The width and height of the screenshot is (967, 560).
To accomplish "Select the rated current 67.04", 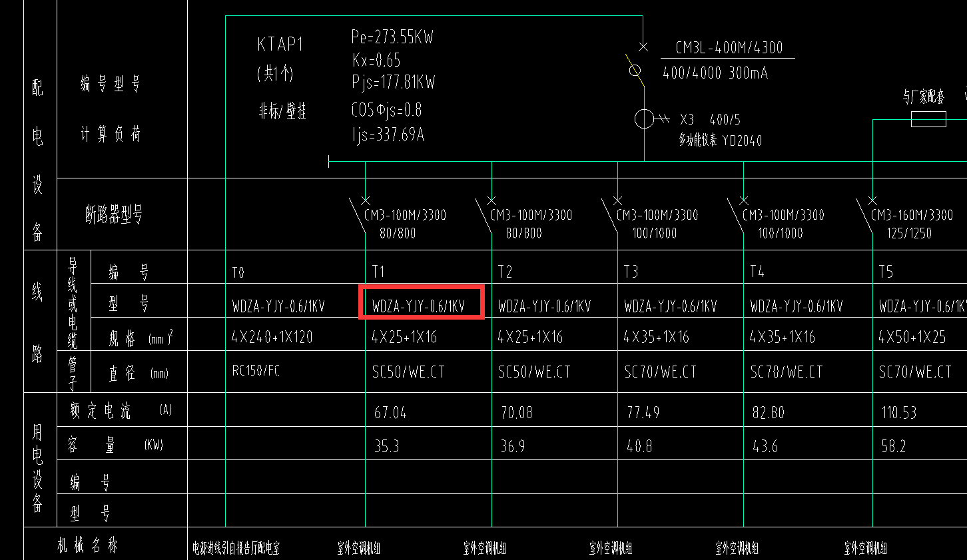I will pyautogui.click(x=390, y=413).
